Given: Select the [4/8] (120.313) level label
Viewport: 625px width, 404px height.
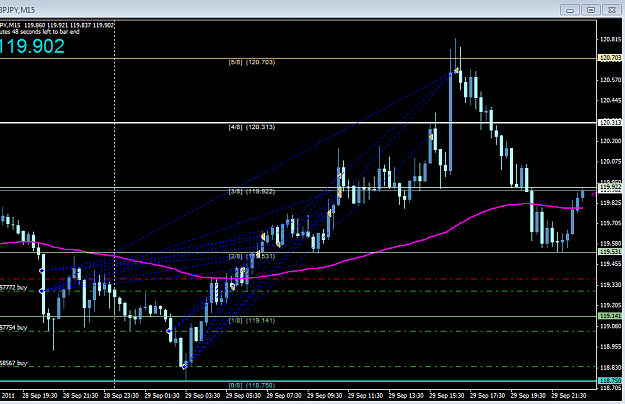Looking at the screenshot, I should 252,127.
